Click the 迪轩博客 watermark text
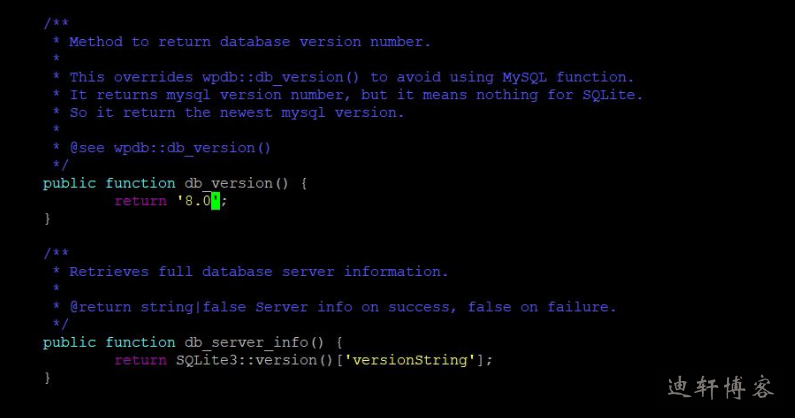 coord(720,387)
